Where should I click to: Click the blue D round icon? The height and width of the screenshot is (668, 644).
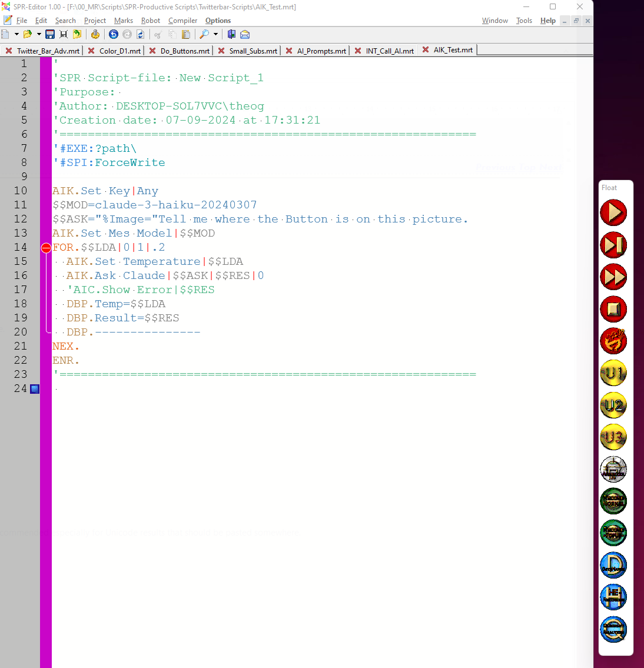point(613,565)
